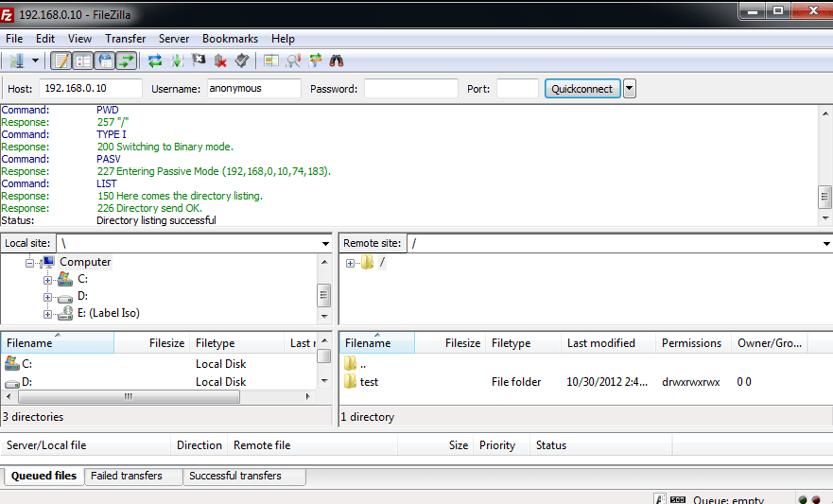833x504 pixels.
Task: Click the 500 speed limit status icon
Action: [677, 500]
